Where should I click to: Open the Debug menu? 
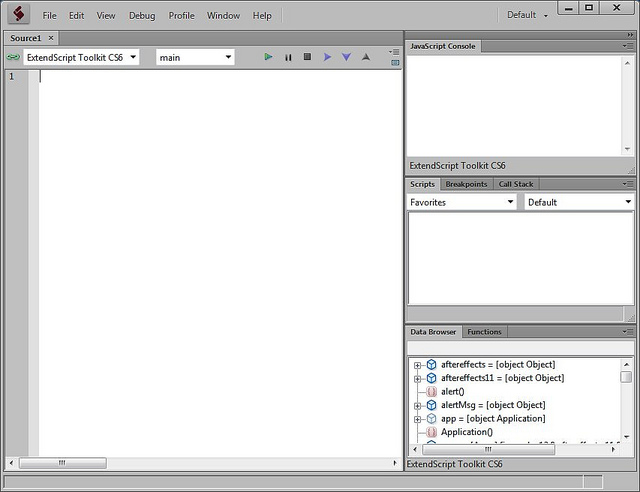142,16
